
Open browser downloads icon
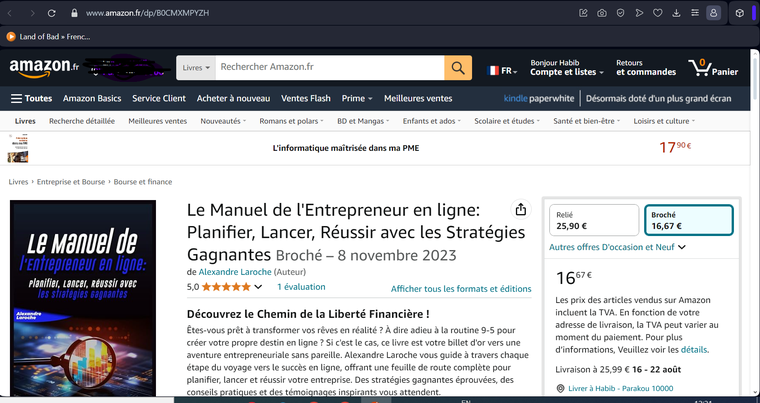point(676,13)
